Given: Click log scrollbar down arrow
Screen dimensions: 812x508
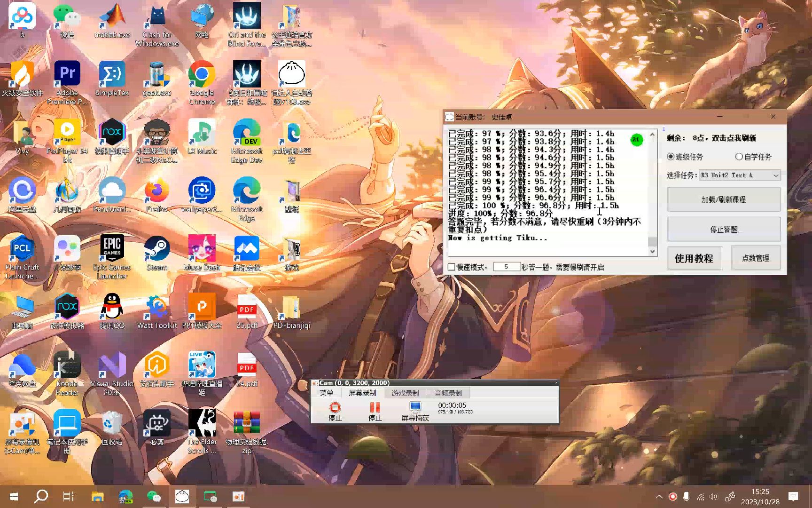Looking at the screenshot, I should (x=652, y=252).
